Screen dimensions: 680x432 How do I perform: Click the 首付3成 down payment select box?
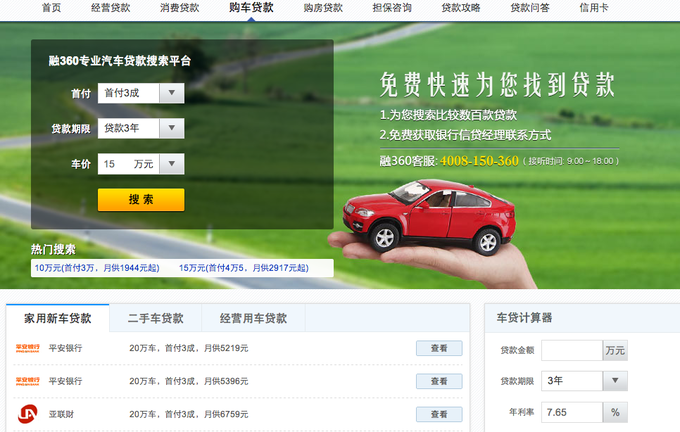(x=141, y=93)
